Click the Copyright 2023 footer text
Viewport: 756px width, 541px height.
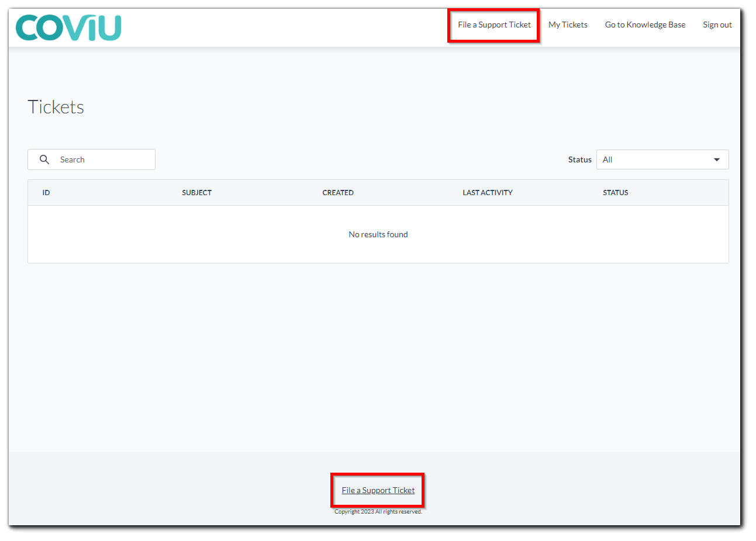coord(378,512)
